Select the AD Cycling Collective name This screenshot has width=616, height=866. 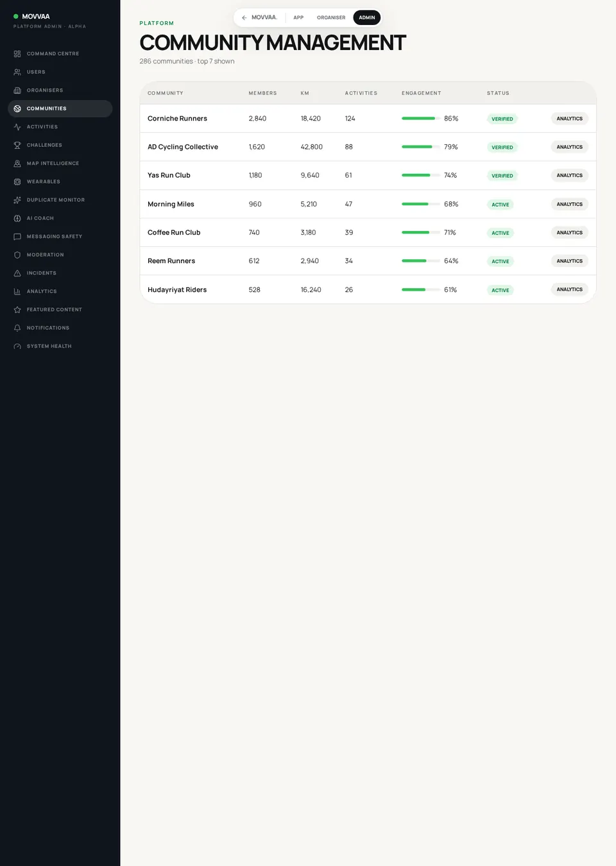tap(183, 147)
